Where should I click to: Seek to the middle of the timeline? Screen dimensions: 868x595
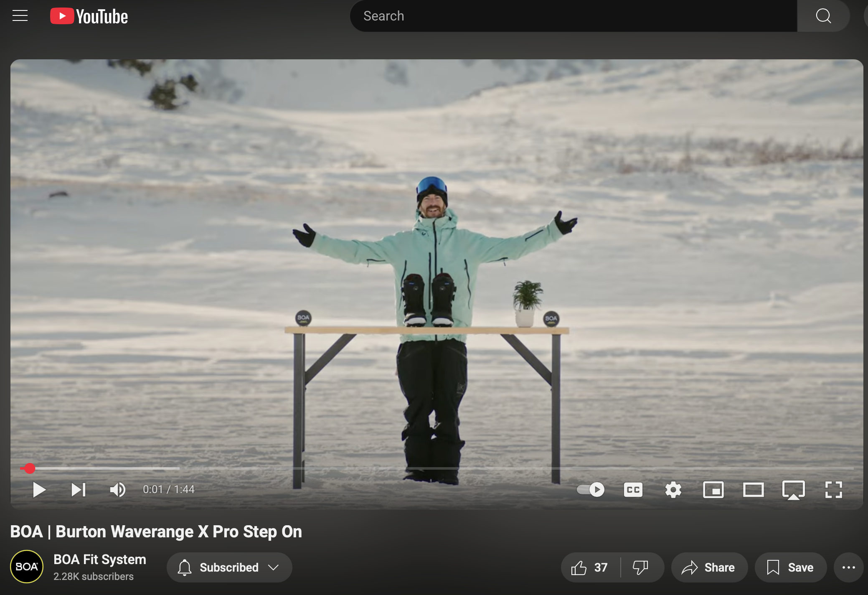tap(437, 468)
